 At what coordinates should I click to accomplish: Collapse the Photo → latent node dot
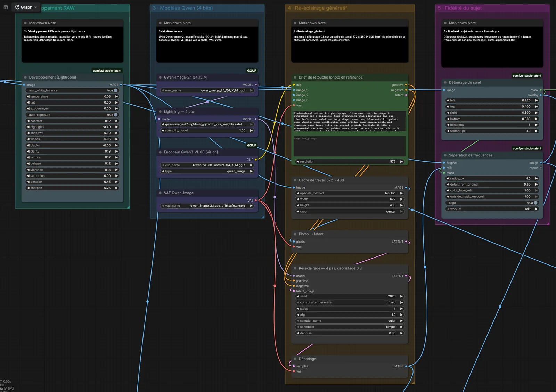295,234
